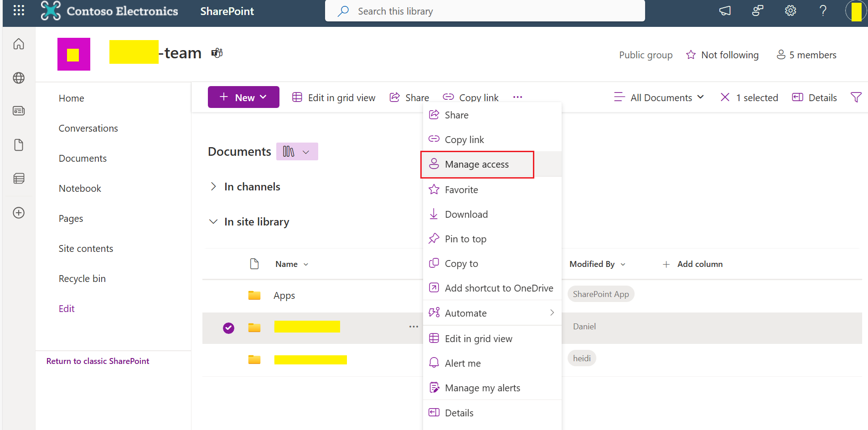Open the settings gear icon

790,10
